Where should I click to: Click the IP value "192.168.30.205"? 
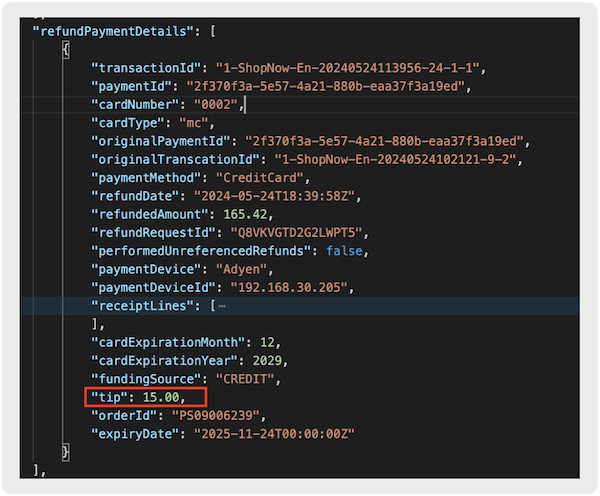(x=289, y=288)
